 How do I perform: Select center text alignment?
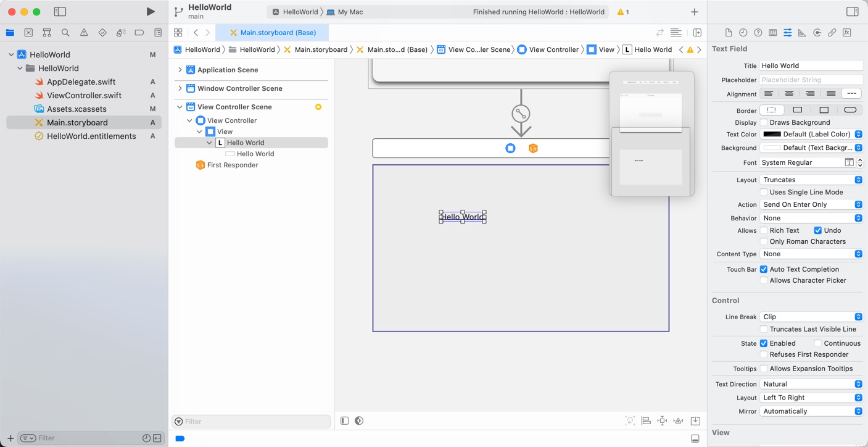pyautogui.click(x=789, y=93)
